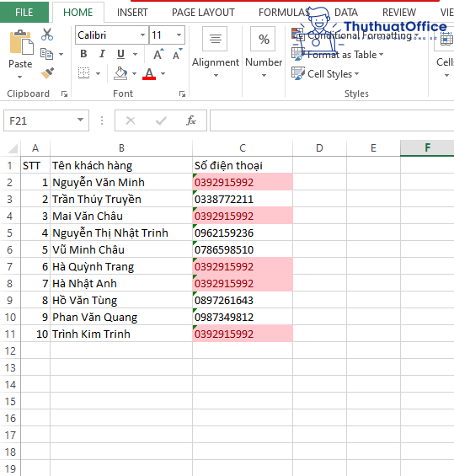Expand the Copy options arrow
Image resolution: width=454 pixels, height=476 pixels.
[x=61, y=54]
